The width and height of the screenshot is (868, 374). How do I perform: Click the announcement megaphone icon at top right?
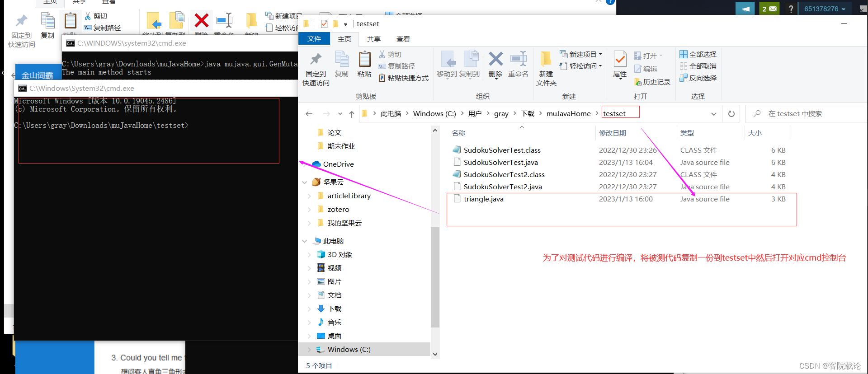pyautogui.click(x=745, y=9)
